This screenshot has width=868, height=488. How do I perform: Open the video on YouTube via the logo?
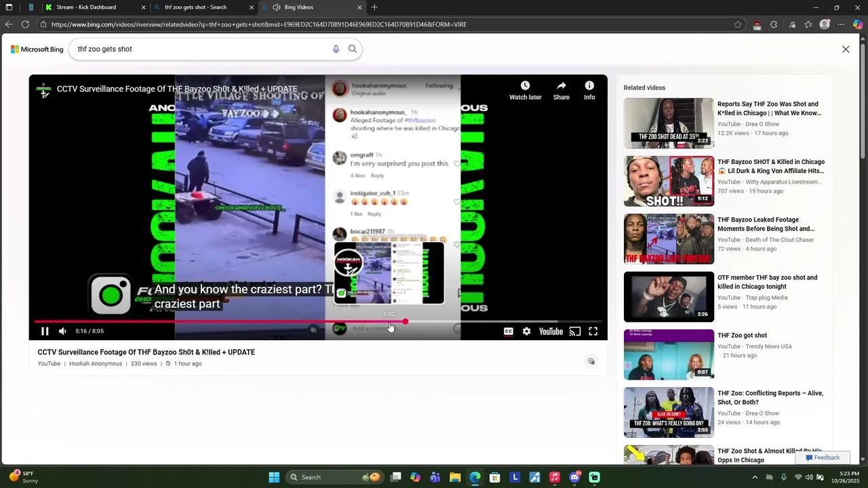click(x=551, y=331)
